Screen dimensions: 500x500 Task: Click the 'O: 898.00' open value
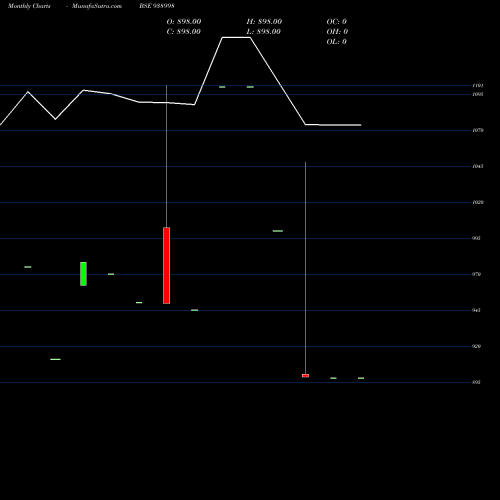(184, 22)
